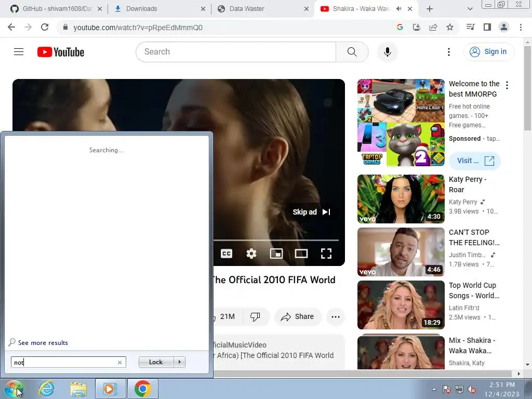The height and width of the screenshot is (399, 532).
Task: Click Visit on sponsored ad
Action: pyautogui.click(x=475, y=161)
